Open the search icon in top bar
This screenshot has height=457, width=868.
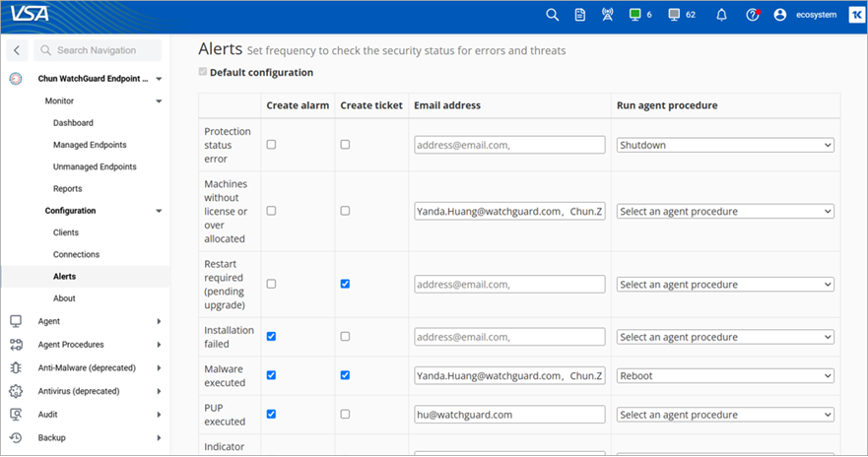point(552,15)
